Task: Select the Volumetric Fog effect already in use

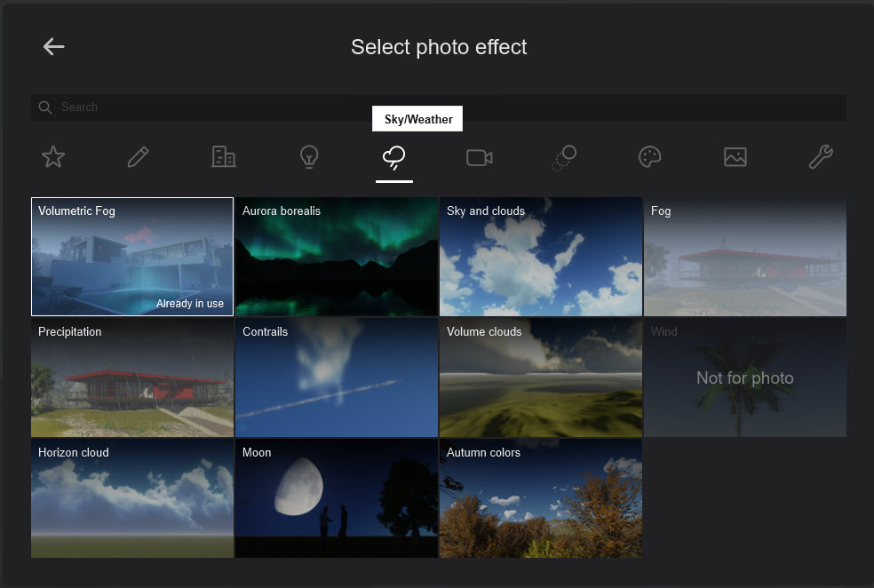Action: [131, 257]
